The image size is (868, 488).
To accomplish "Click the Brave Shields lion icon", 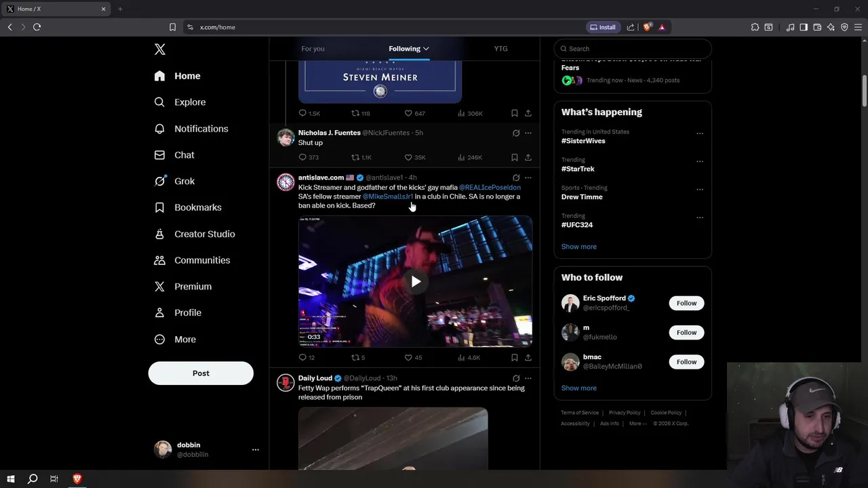I will (x=647, y=27).
